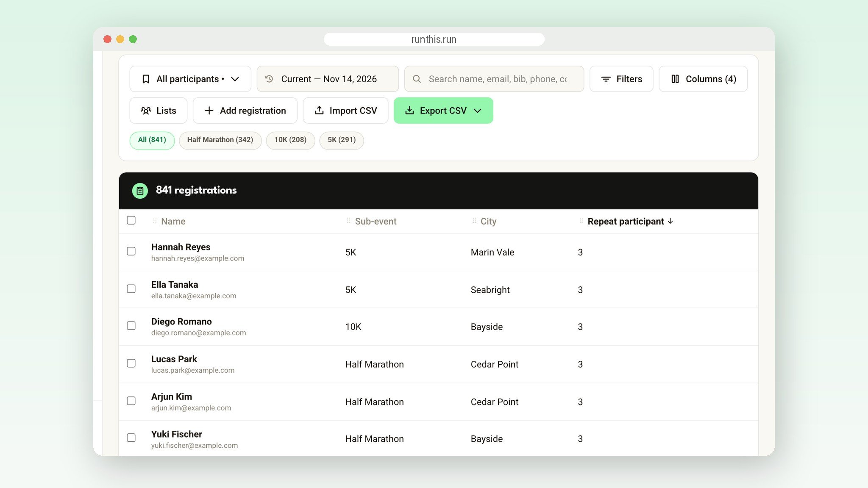Show the 10K (208) tab

pyautogui.click(x=290, y=140)
